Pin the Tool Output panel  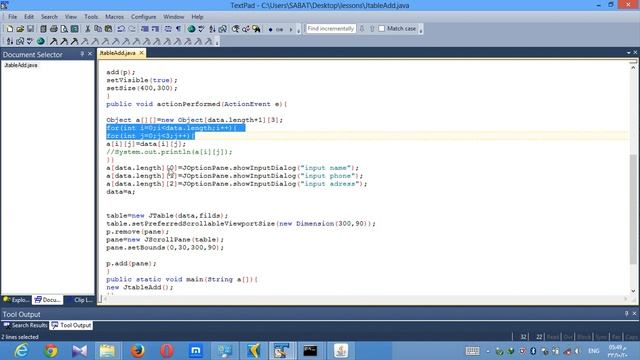[627, 313]
